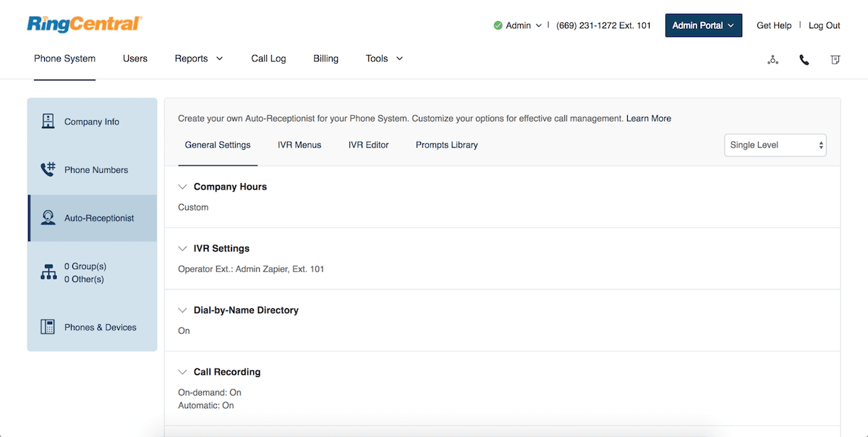This screenshot has width=868, height=437.
Task: Collapse the Dial-by-Name Directory chevron
Action: pyautogui.click(x=182, y=310)
